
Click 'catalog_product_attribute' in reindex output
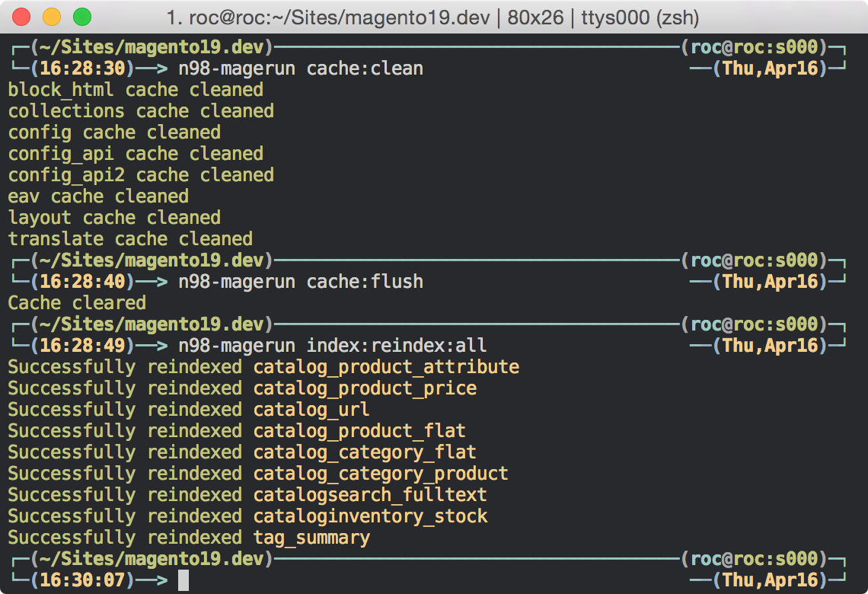pyautogui.click(x=386, y=367)
